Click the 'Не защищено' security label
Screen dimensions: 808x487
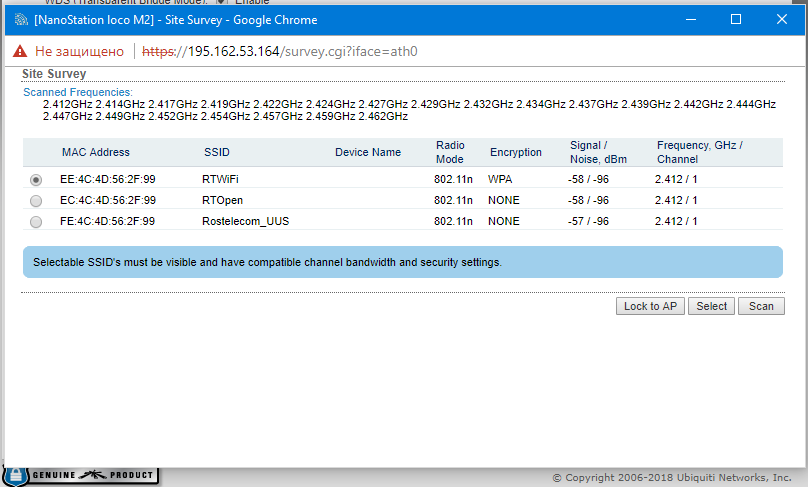(79, 51)
